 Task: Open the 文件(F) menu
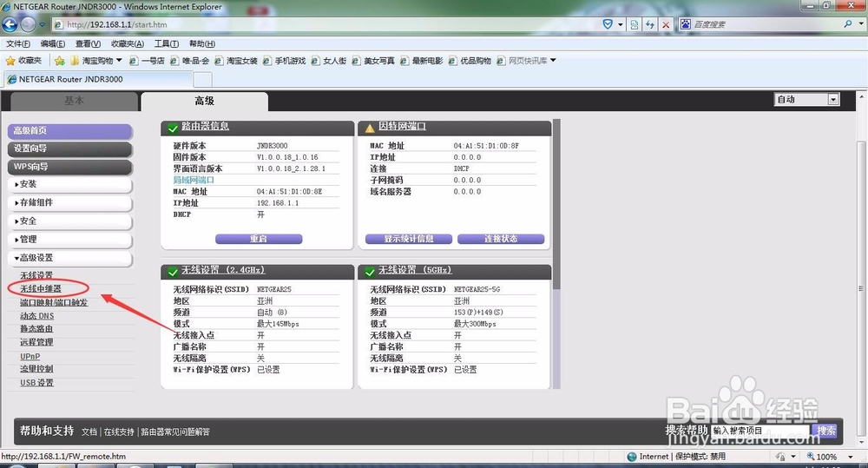17,43
